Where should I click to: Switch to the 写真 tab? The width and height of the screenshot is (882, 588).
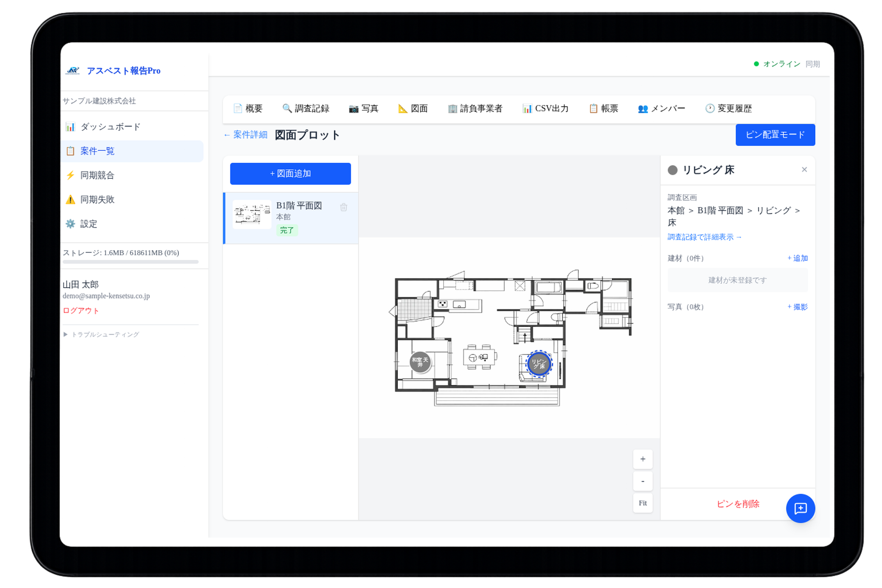(x=364, y=109)
